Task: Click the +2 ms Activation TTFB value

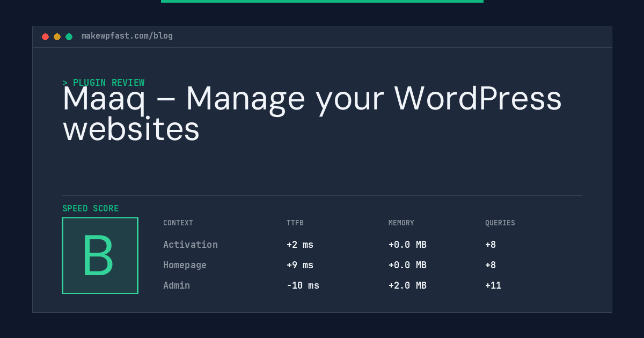Action: pyautogui.click(x=300, y=245)
